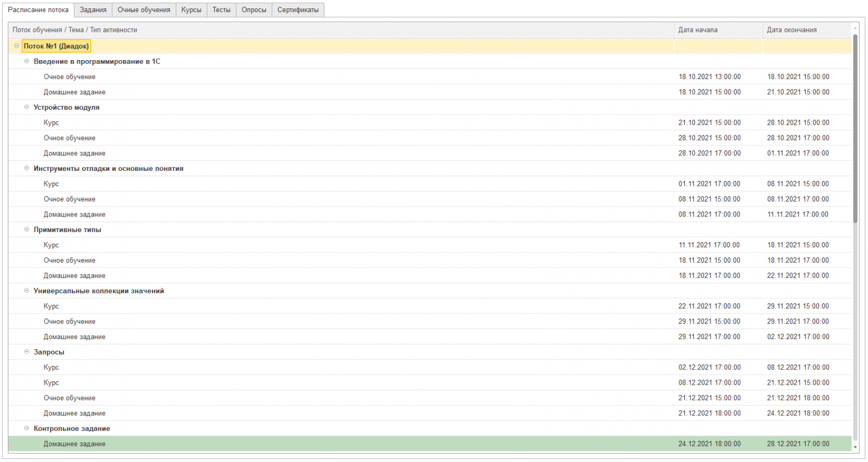The height and width of the screenshot is (462, 868).
Task: Collapse Универсальные коллекции значений topic
Action: coord(26,291)
